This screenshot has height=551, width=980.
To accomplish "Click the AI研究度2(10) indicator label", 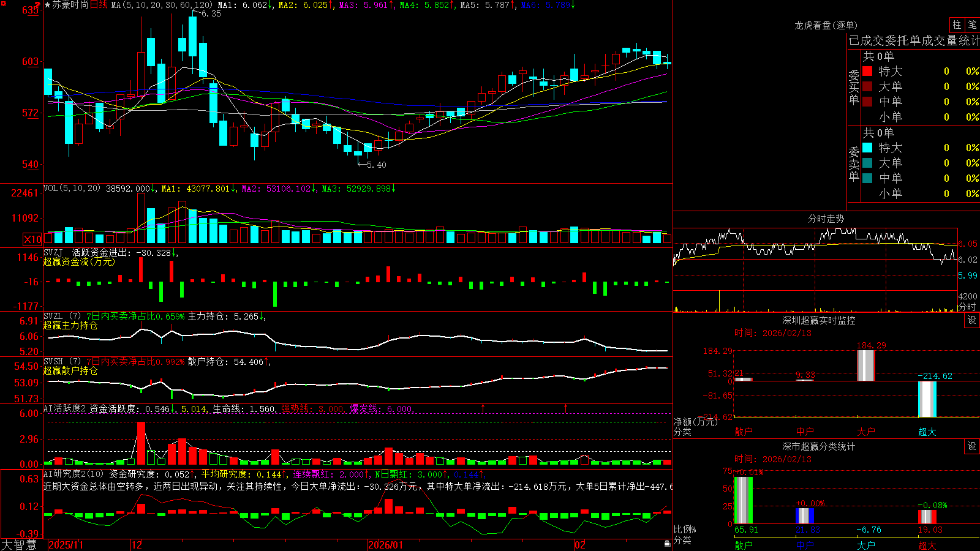I will click(73, 474).
